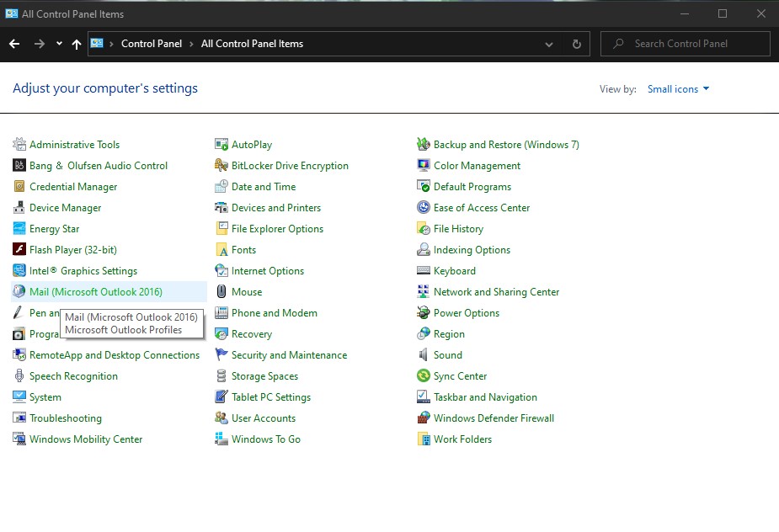This screenshot has width=779, height=532.
Task: Refresh the Control Panel view
Action: pos(576,45)
